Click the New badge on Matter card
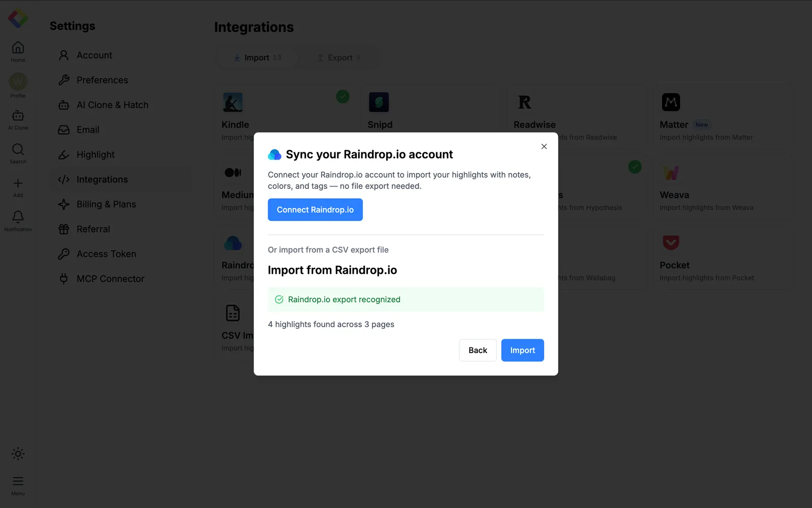Image resolution: width=812 pixels, height=508 pixels. coord(702,125)
